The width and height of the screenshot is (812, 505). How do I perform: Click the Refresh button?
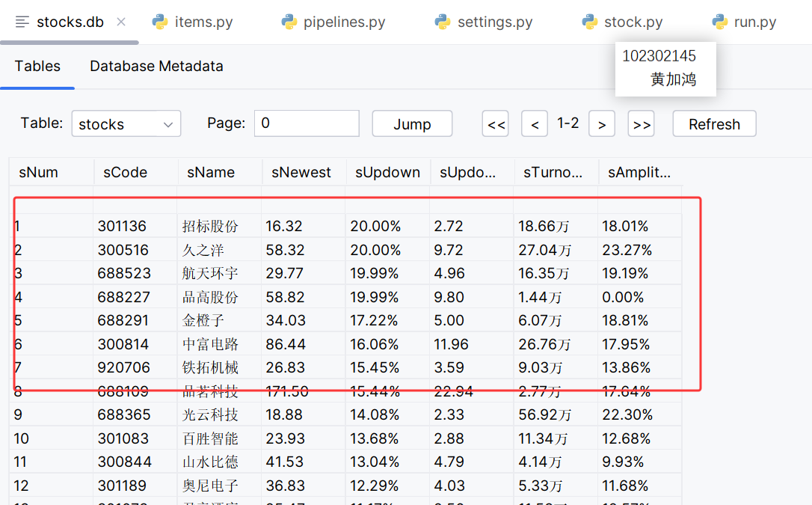(714, 124)
